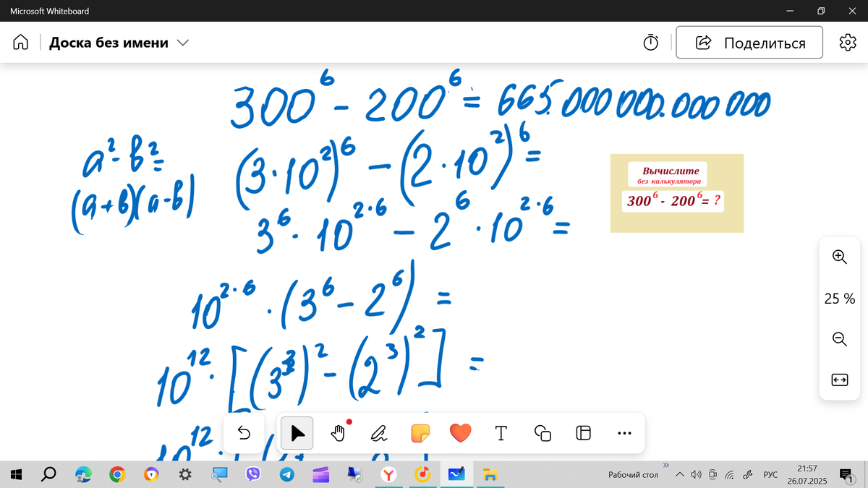Open the heart reactions tool
Screen dimensions: 868x488
tap(460, 433)
